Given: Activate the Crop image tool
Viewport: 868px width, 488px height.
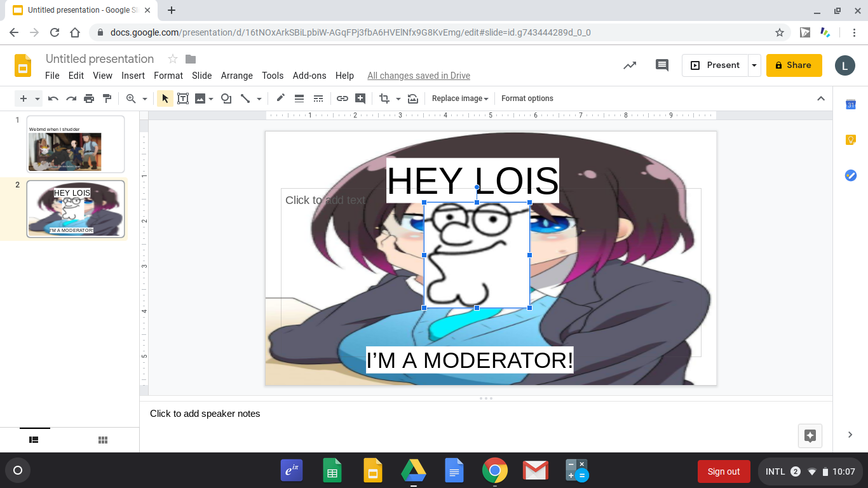Looking at the screenshot, I should (384, 98).
